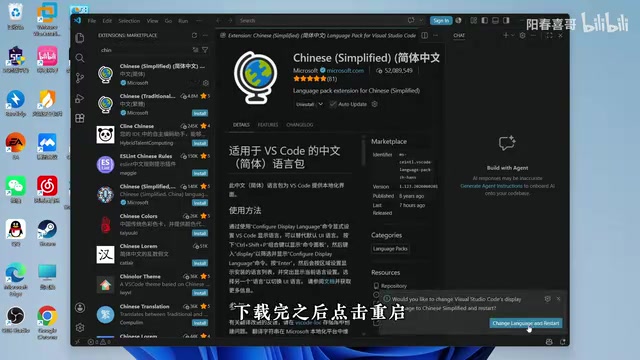Image resolution: width=640 pixels, height=360 pixels.
Task: Open the title bar chat dropdown arrow
Action: pyautogui.click(x=421, y=20)
